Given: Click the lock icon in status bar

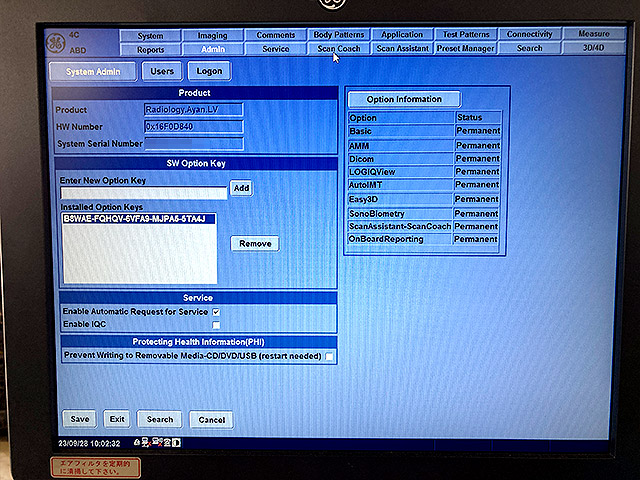Looking at the screenshot, I should pos(137,442).
